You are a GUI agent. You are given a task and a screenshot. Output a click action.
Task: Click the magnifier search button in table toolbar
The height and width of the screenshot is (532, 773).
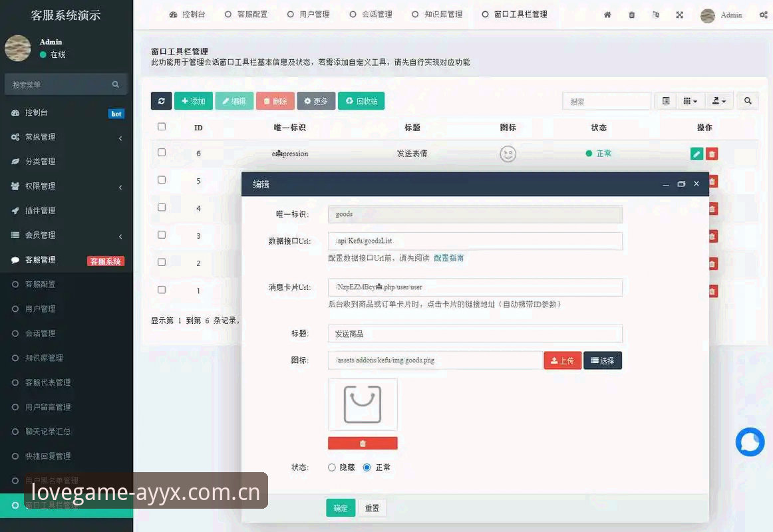(x=748, y=101)
